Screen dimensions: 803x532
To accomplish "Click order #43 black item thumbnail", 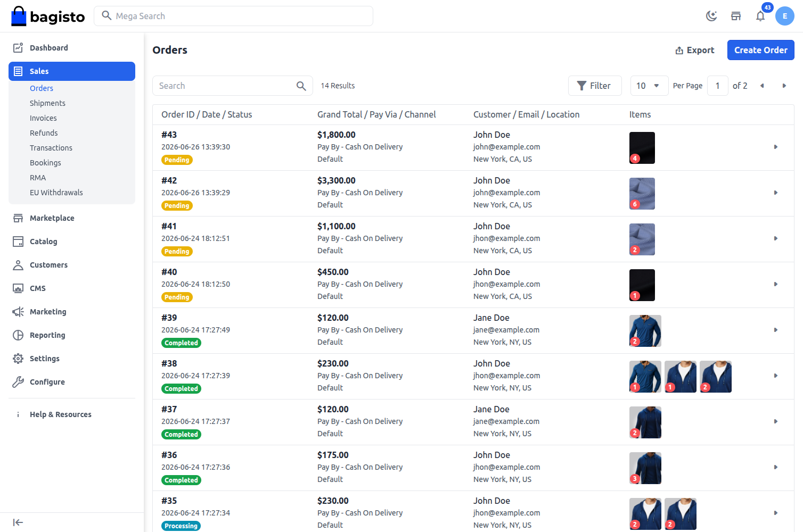I will [x=642, y=148].
